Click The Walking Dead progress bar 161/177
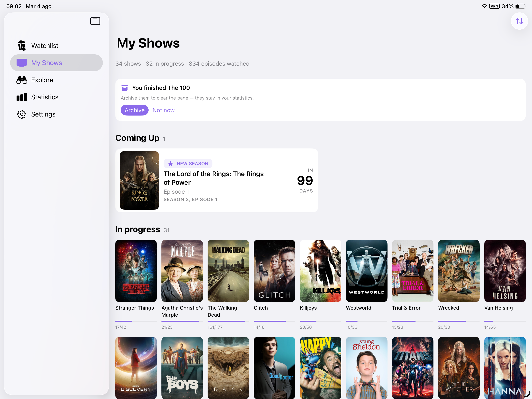Image resolution: width=532 pixels, height=399 pixels. [228, 321]
